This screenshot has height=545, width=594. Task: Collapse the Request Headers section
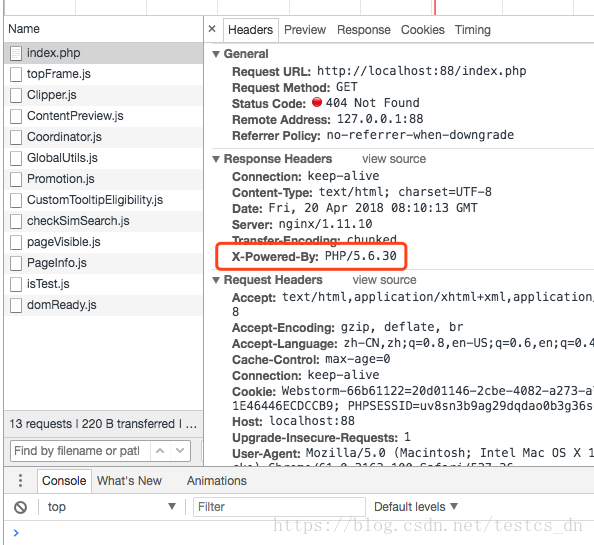tap(216, 280)
